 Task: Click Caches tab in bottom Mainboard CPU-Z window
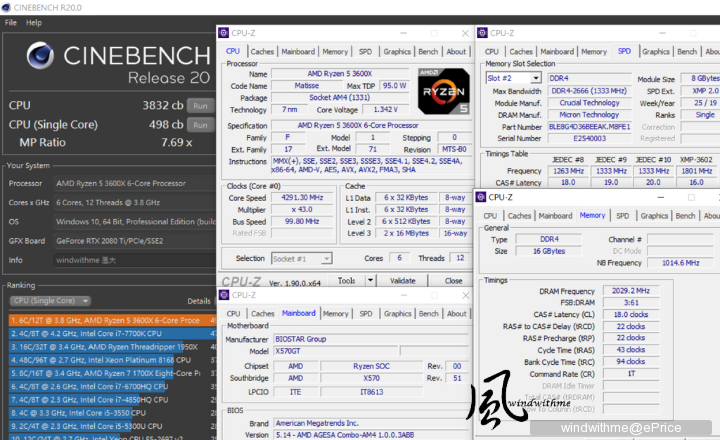click(263, 314)
